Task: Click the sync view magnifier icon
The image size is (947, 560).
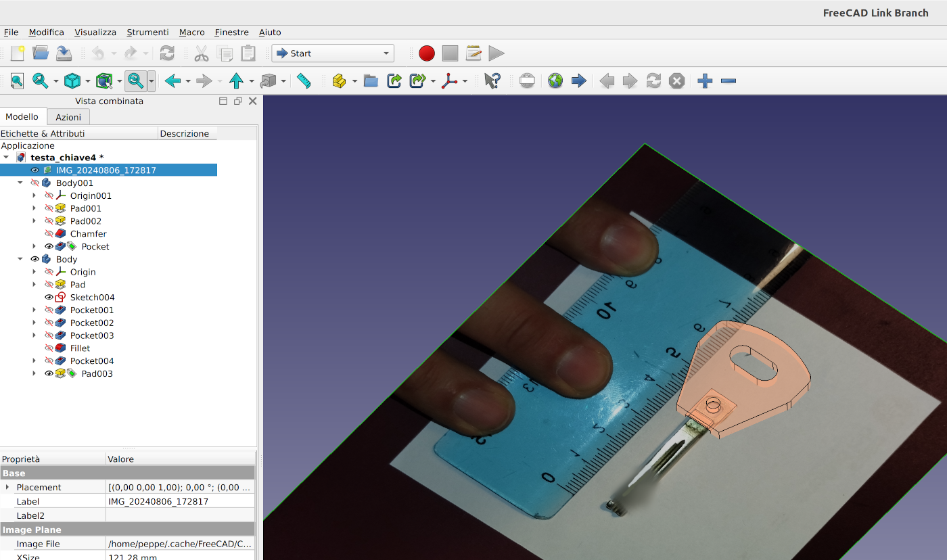Action: tap(135, 81)
